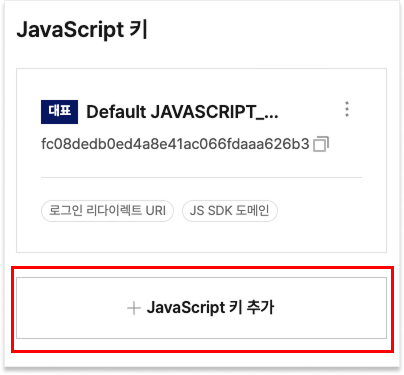
Task: Select the key string fc08dedb0ed4a8e41ac066fdaaa626b3
Action: coord(175,144)
